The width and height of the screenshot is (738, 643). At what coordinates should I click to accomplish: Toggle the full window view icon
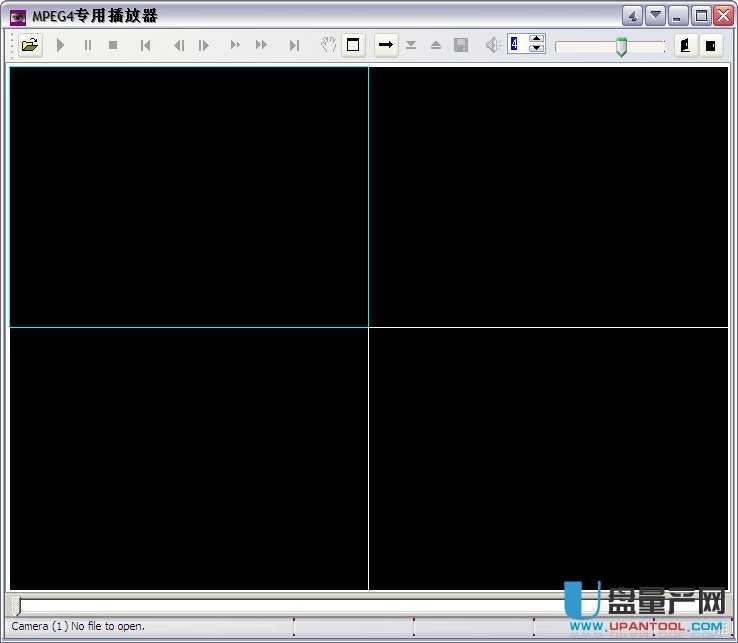pos(353,45)
